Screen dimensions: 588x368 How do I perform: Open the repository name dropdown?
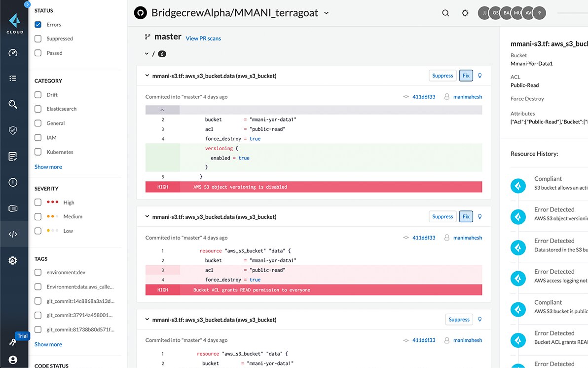click(326, 13)
